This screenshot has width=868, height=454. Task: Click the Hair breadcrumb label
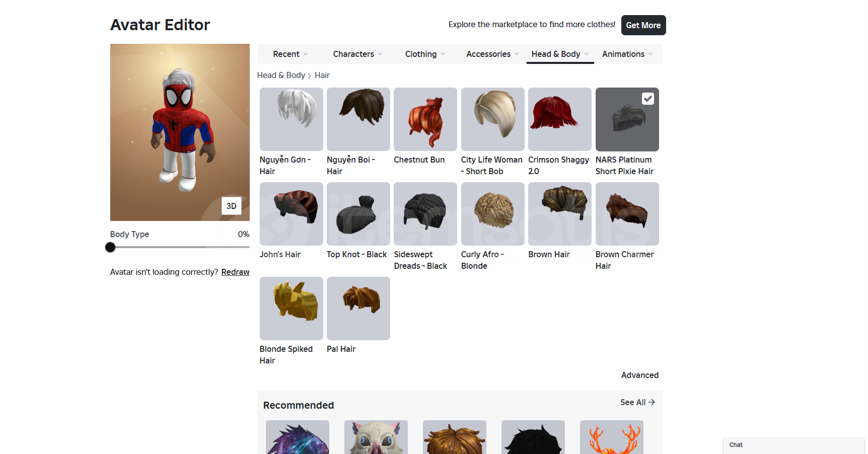pyautogui.click(x=322, y=75)
